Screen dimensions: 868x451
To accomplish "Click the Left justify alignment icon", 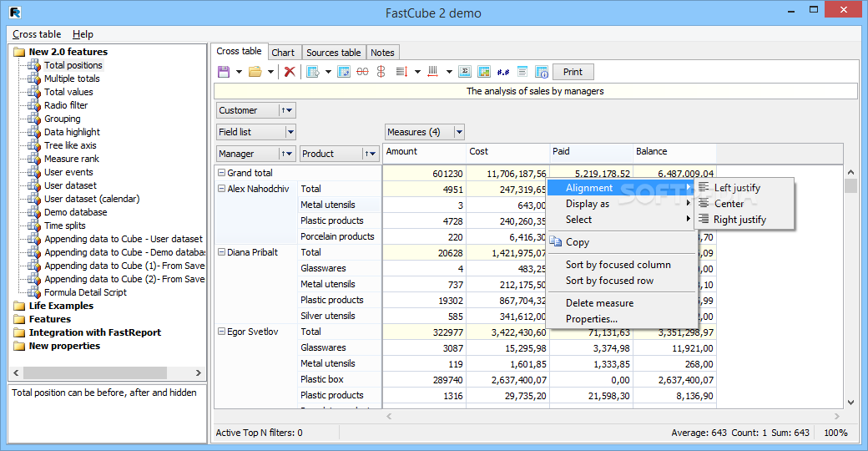I will [x=704, y=187].
